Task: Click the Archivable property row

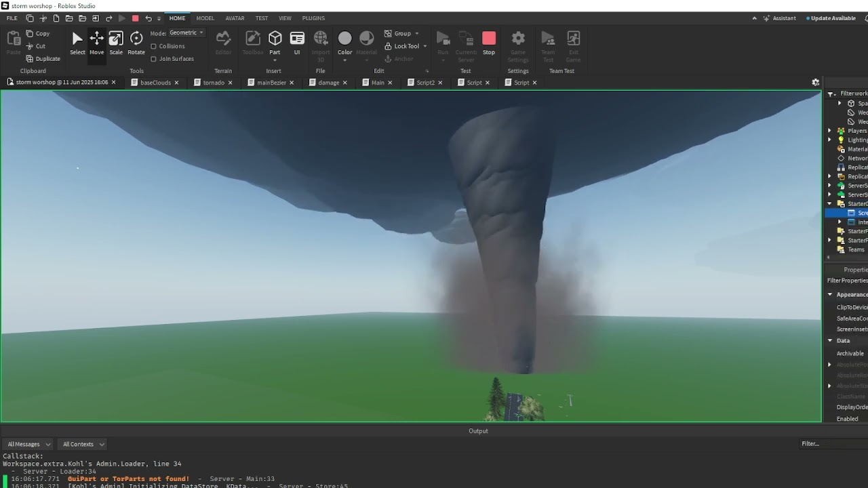Action: click(x=846, y=353)
